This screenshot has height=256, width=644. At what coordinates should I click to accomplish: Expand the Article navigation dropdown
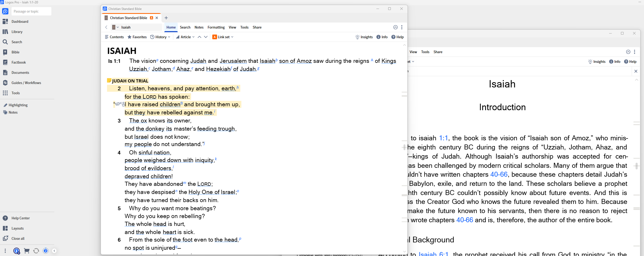[x=185, y=37]
